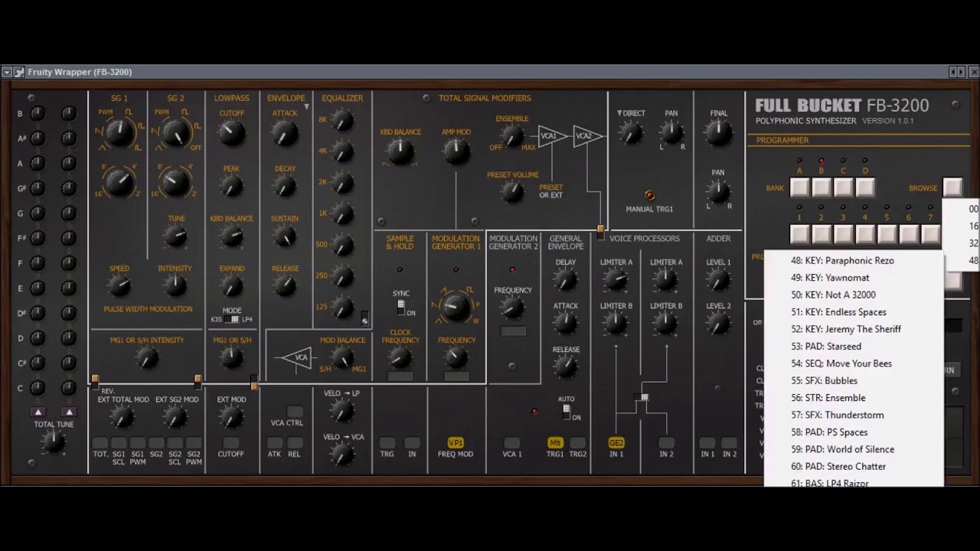This screenshot has height=551, width=980.
Task: Open the DIRECT triangle dropdown
Action: coord(619,113)
